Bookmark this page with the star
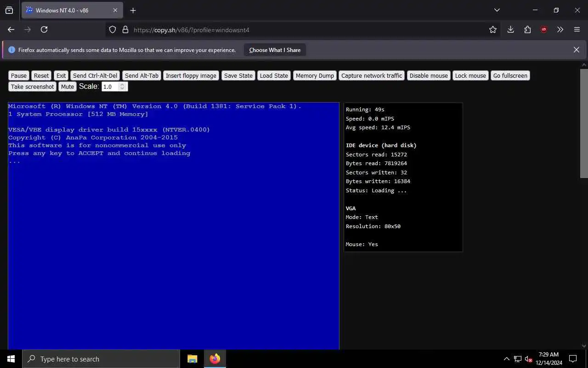This screenshot has height=368, width=588. [x=493, y=29]
